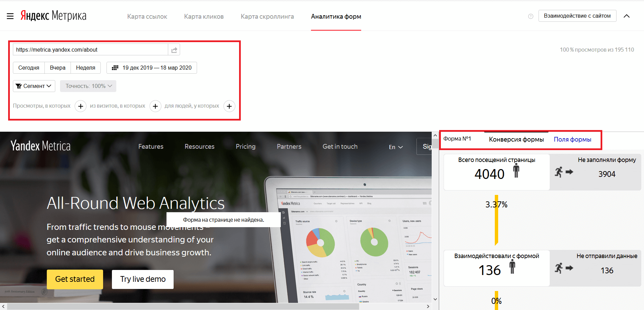Click the help question mark icon

[531, 16]
